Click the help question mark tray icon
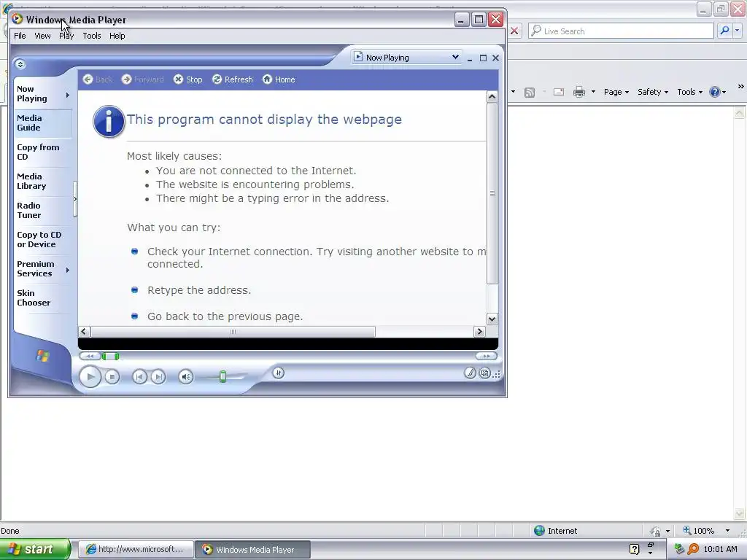 click(634, 549)
